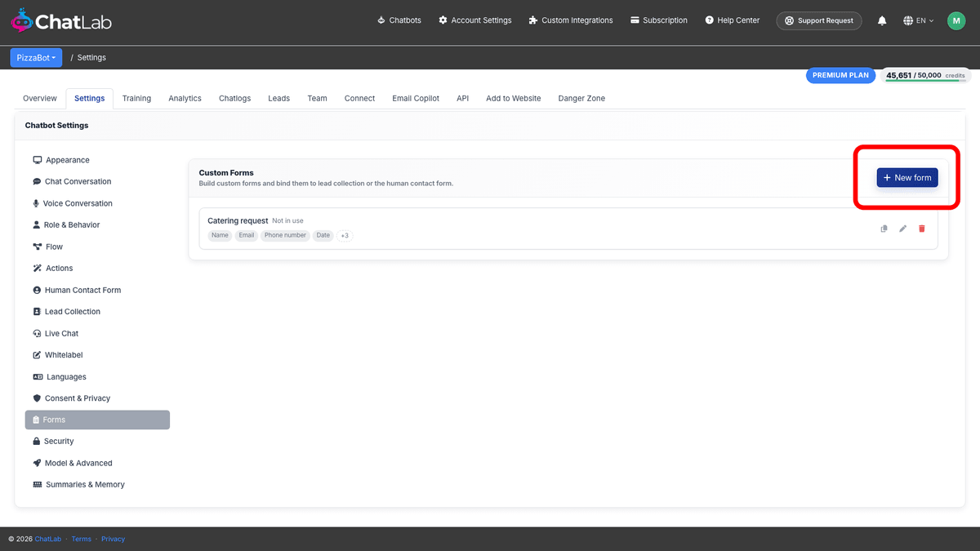Switch to the Chatlogs tab

(x=235, y=98)
